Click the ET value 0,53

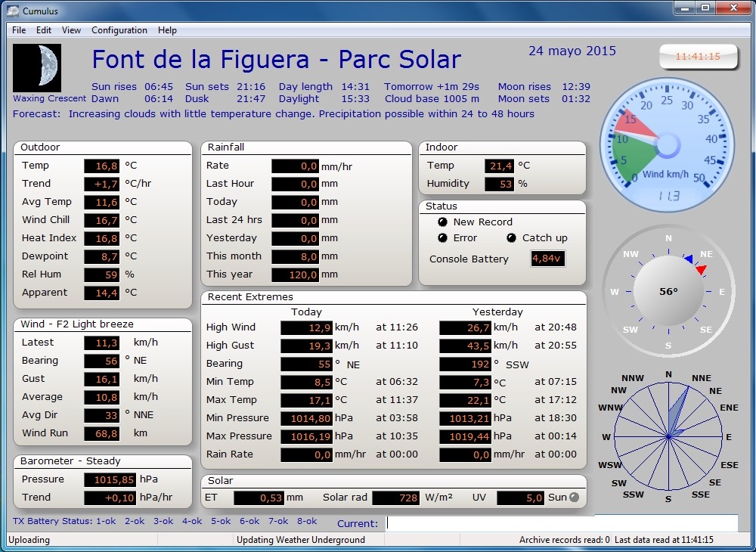259,498
